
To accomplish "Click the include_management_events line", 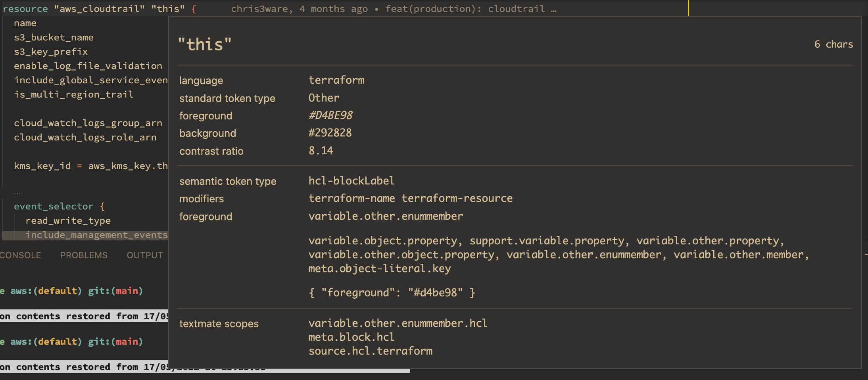I will 96,234.
